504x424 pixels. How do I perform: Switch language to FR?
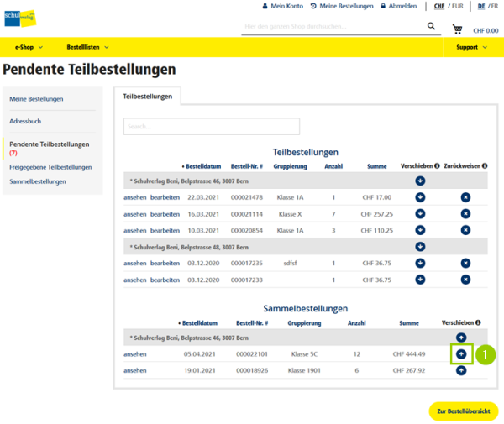494,6
